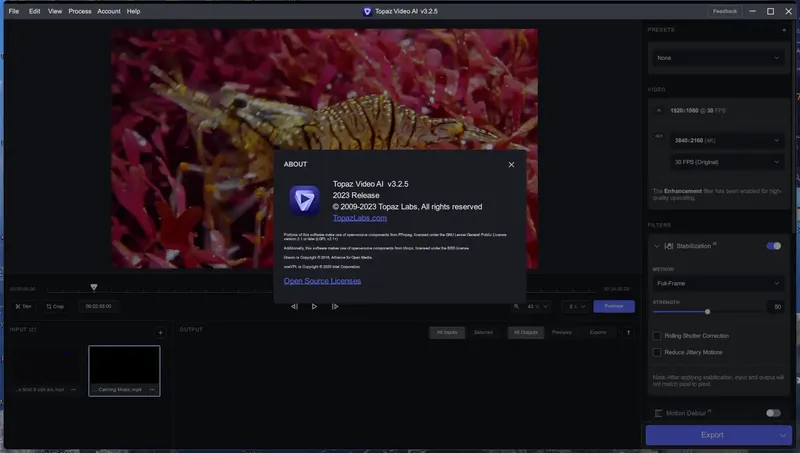Click the Trim tool button
Viewport: 800px width, 453px height.
click(23, 307)
